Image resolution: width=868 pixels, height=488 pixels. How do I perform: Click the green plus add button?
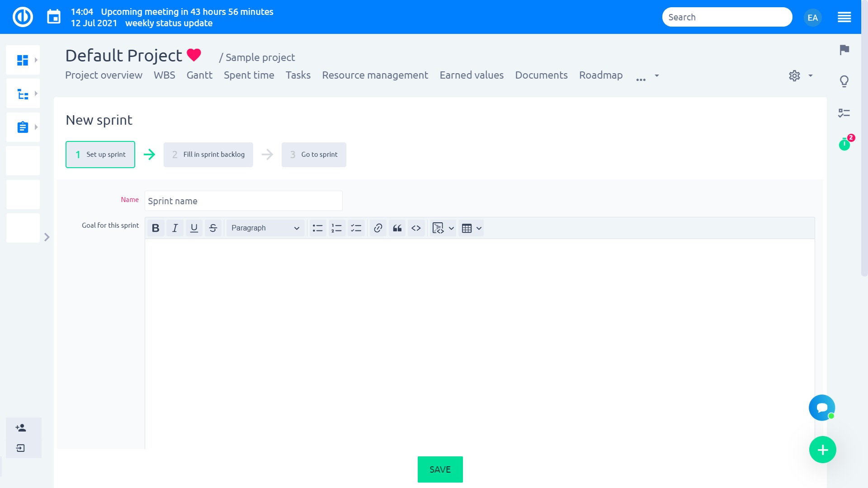(x=823, y=450)
